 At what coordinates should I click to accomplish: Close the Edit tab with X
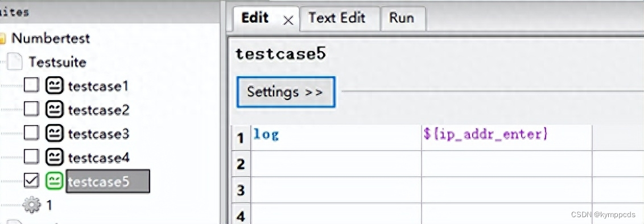tap(288, 20)
